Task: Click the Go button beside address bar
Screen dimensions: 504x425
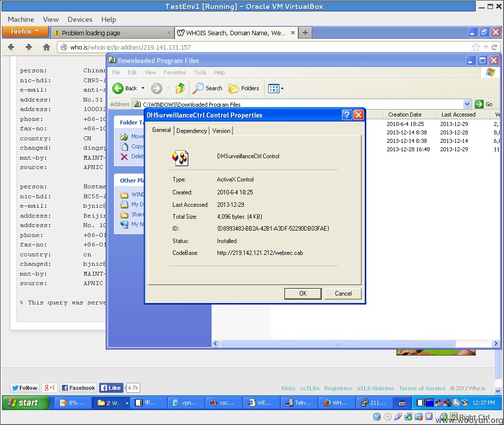Action: tap(484, 104)
